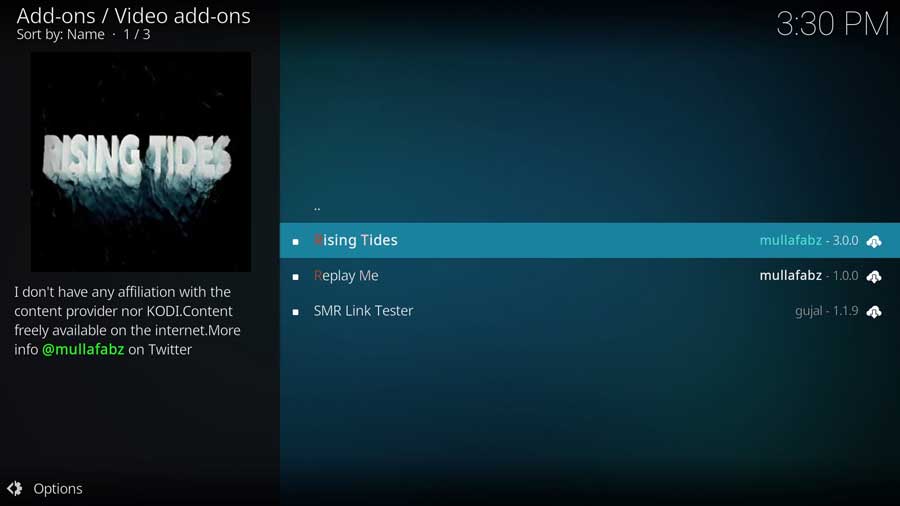Click the cloud download icon for SMR Link Tester

(x=874, y=312)
